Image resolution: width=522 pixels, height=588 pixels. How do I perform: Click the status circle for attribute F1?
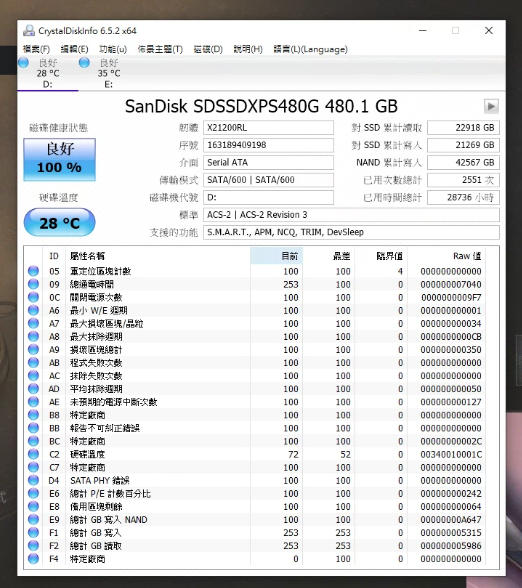coord(33,532)
